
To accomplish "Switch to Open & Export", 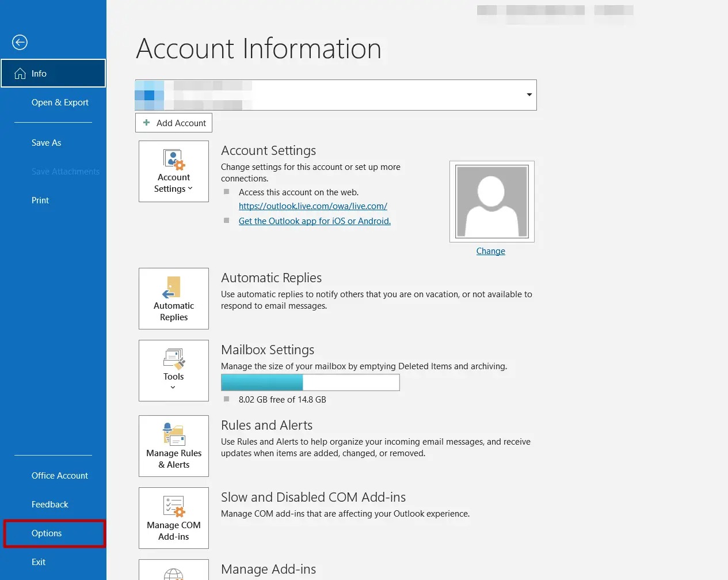I will pyautogui.click(x=60, y=102).
